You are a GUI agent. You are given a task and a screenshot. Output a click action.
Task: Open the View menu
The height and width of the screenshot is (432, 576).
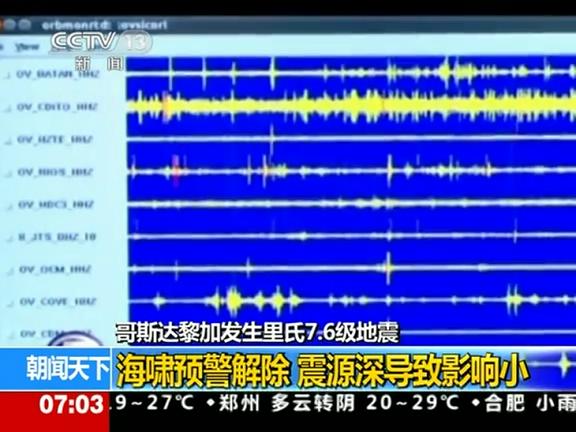(x=28, y=47)
